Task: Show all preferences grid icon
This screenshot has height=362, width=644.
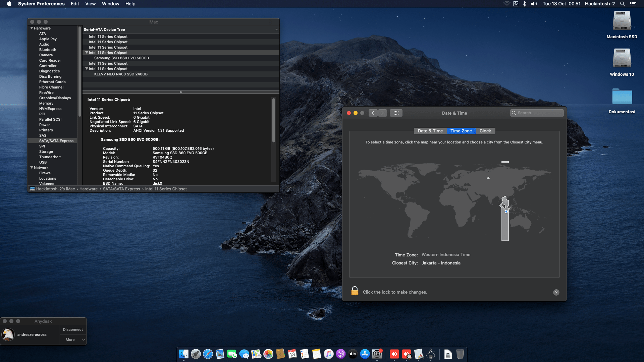Action: [396, 113]
